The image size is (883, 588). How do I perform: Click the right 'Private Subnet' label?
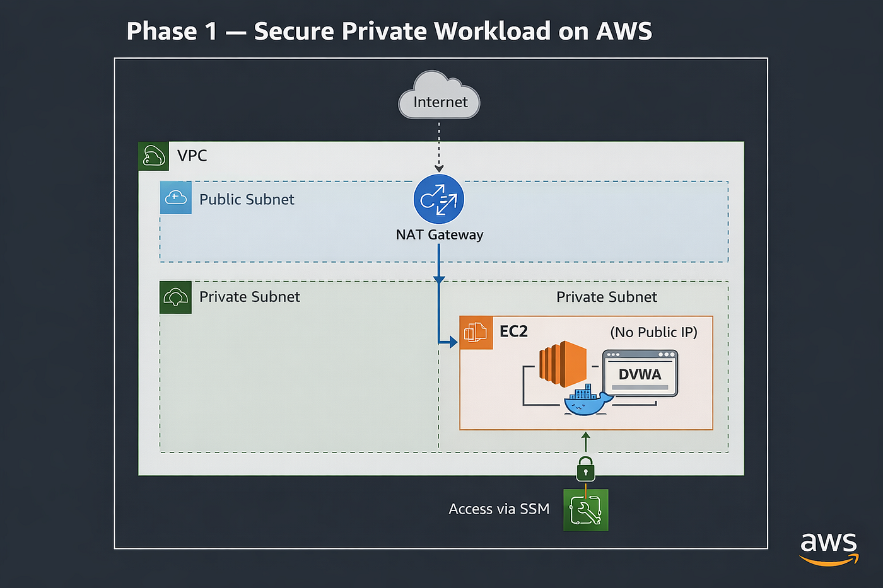coord(607,297)
